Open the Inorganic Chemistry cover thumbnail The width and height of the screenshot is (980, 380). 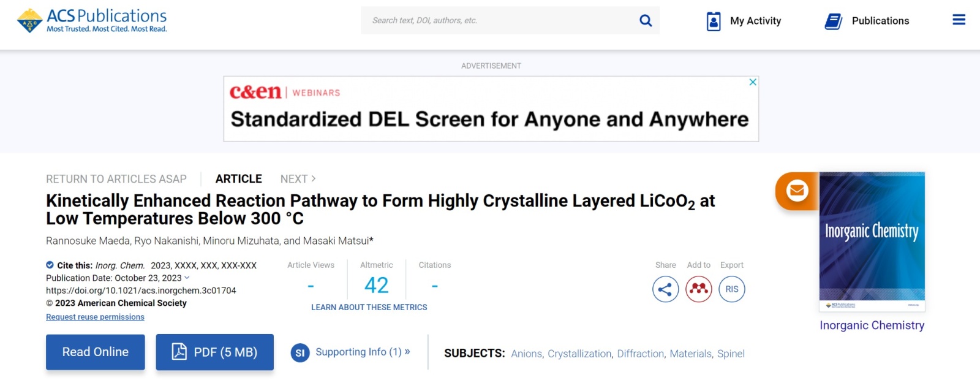[872, 242]
